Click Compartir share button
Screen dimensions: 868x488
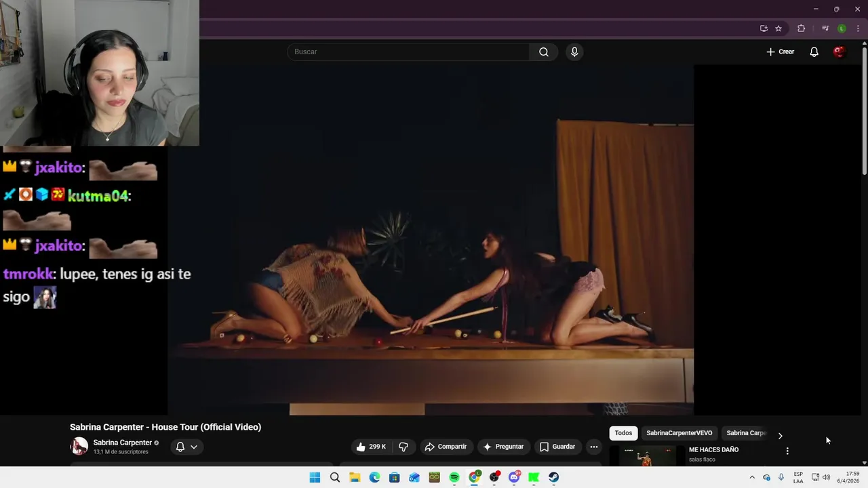pos(446,447)
